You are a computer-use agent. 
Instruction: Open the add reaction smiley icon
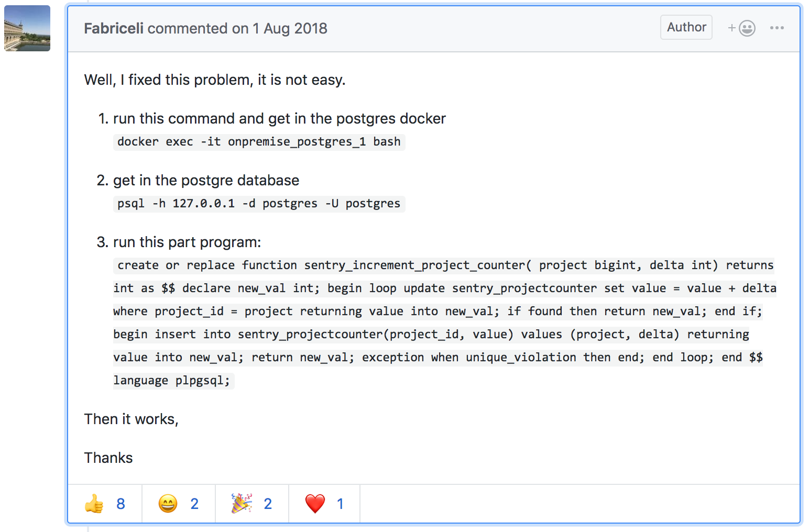click(747, 28)
